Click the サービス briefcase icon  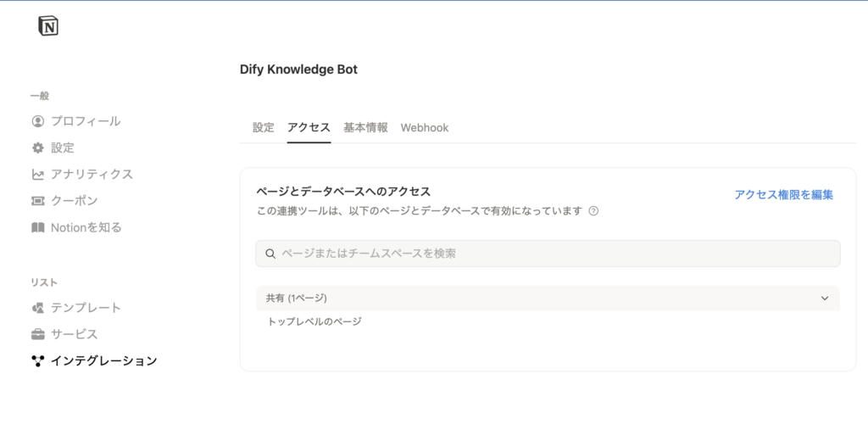pos(37,334)
